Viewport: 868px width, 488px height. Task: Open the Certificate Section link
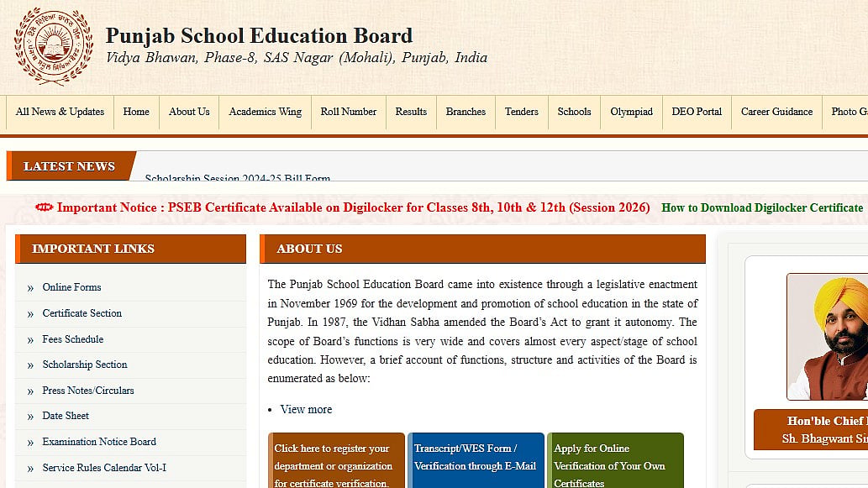82,313
